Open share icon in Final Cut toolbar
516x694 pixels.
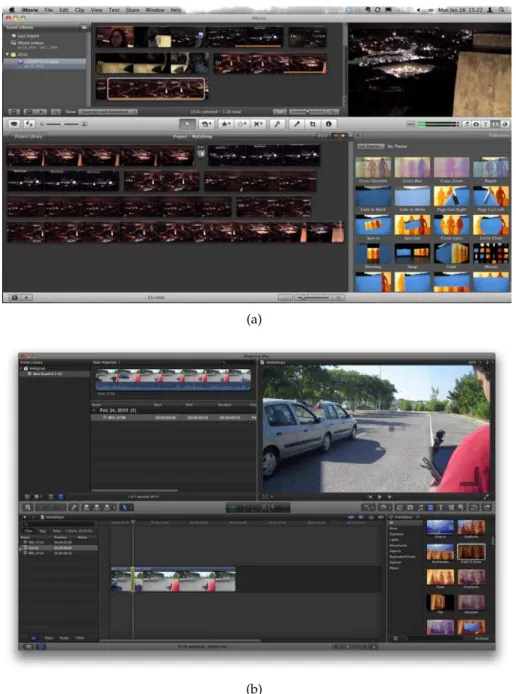coord(487,508)
